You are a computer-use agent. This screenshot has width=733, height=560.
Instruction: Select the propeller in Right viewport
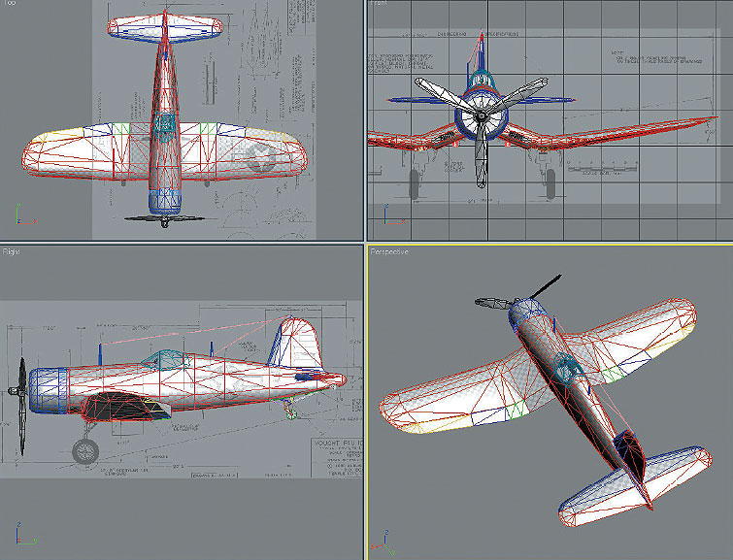(x=20, y=398)
